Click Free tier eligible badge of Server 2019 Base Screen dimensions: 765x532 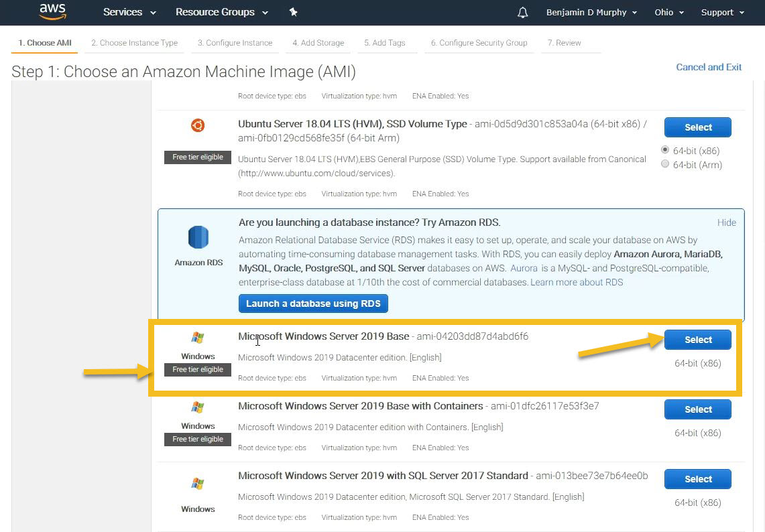(198, 370)
